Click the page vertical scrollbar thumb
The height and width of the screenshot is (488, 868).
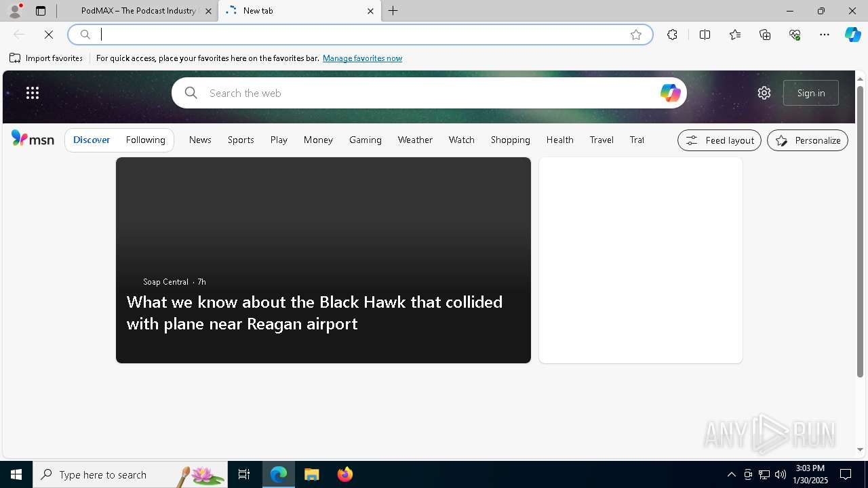860,230
